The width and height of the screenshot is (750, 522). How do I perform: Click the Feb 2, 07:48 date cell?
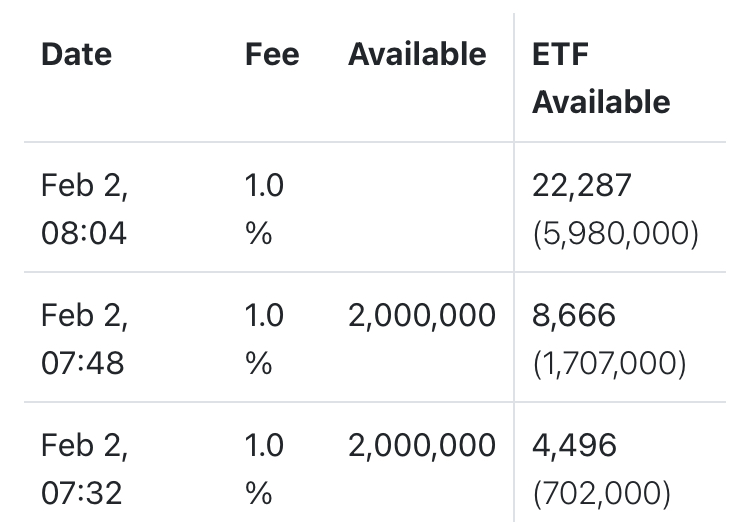[x=84, y=339]
